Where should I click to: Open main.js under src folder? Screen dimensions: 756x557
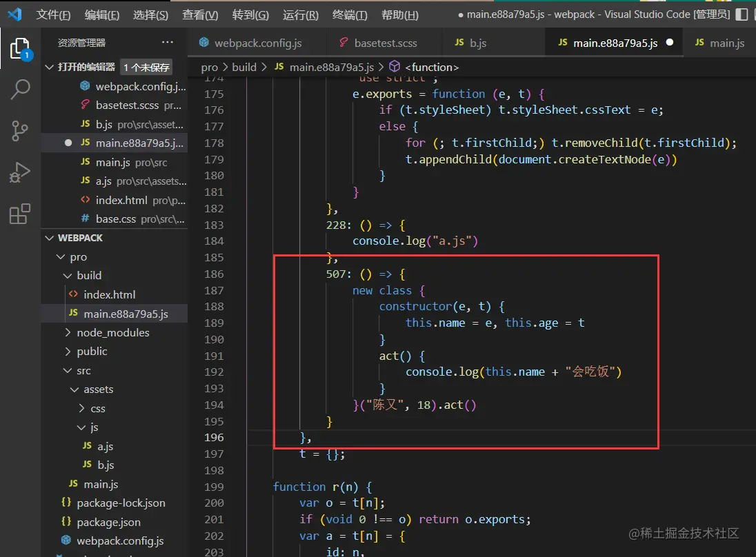(115, 484)
